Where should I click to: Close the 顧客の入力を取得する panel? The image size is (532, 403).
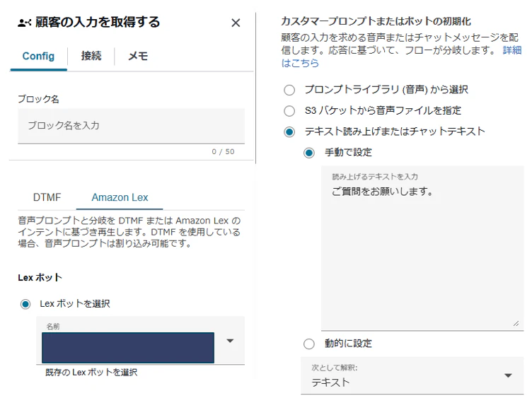(236, 23)
